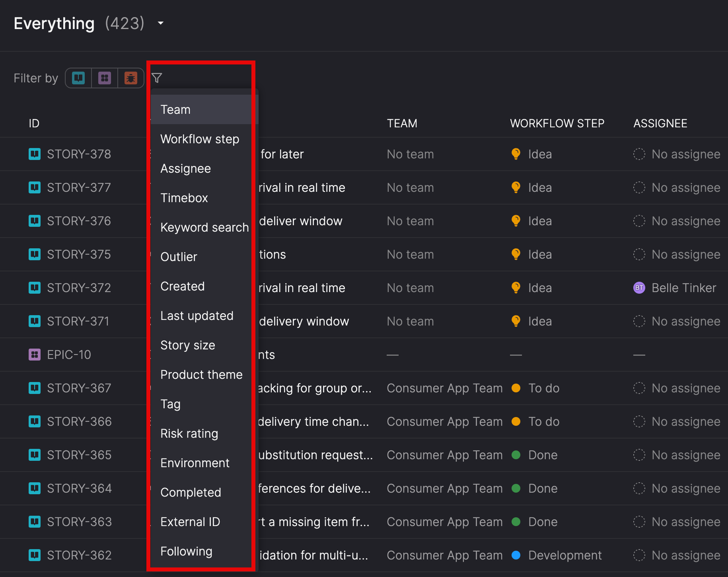This screenshot has height=577, width=728.
Task: Click the ASSIGNEE column header
Action: pos(660,123)
